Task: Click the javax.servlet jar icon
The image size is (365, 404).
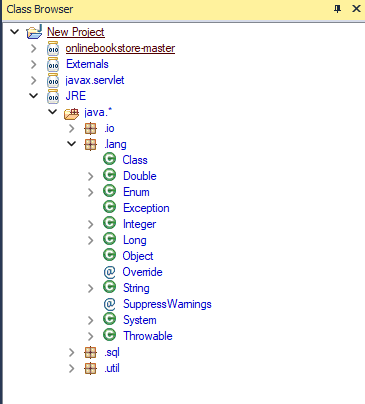Action: (53, 80)
